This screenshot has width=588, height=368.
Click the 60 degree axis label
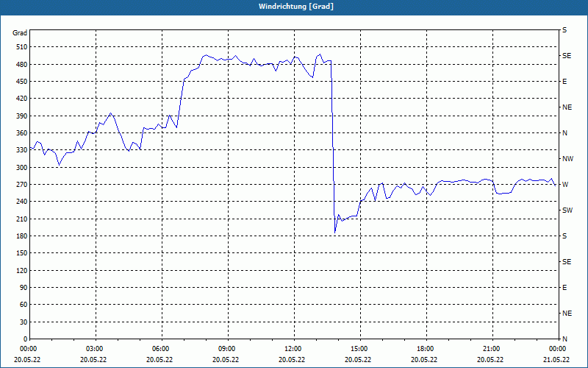point(24,304)
